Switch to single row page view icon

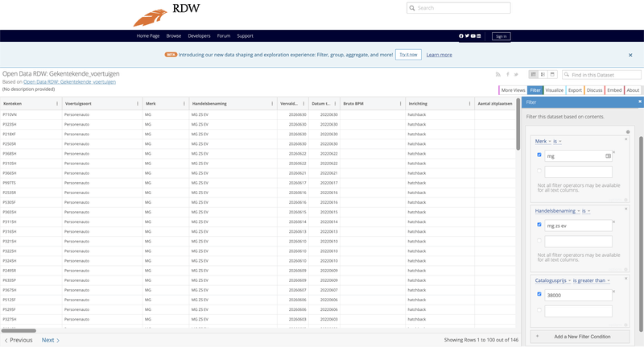(x=552, y=74)
